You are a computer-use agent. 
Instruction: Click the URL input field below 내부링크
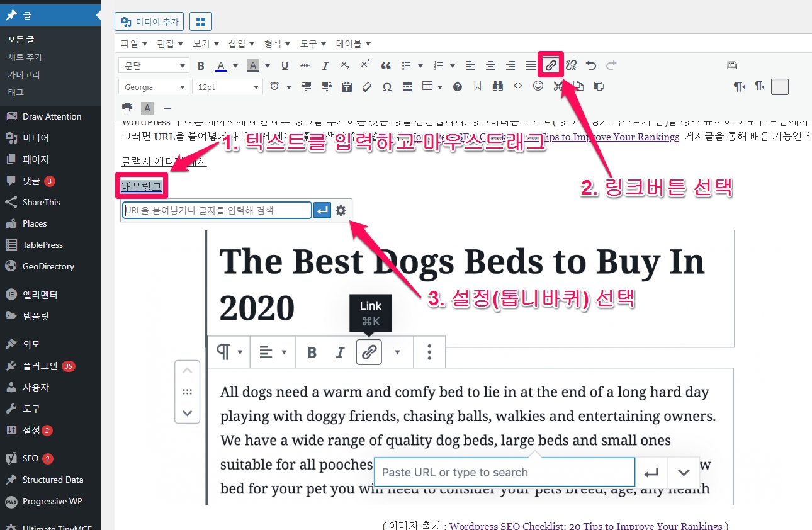[217, 211]
